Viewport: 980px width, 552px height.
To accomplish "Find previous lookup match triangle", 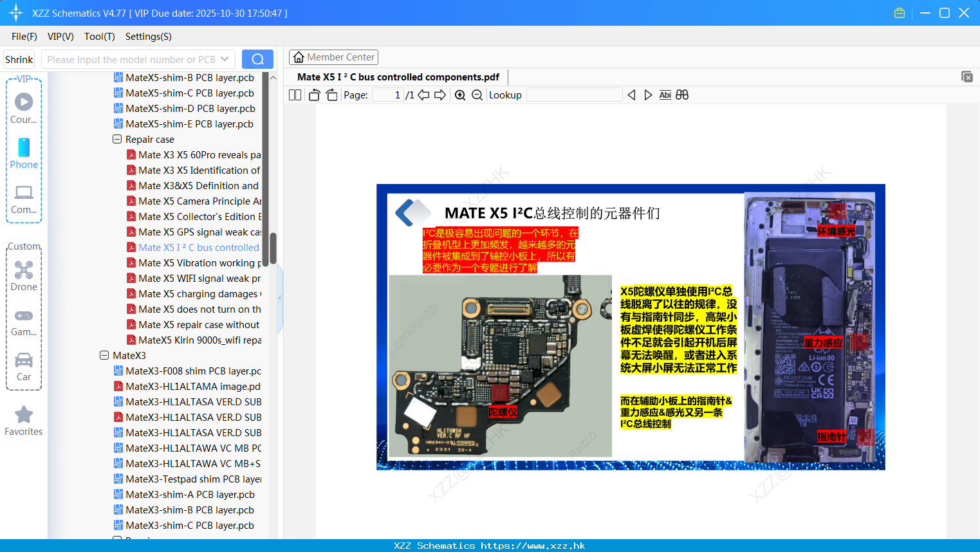I will tap(631, 95).
